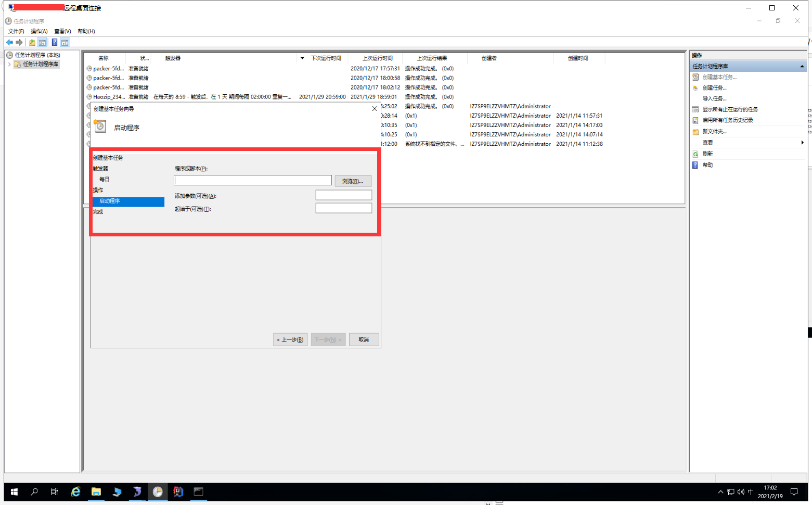The width and height of the screenshot is (812, 505).
Task: Click the 上次运行时间 column header
Action: click(378, 58)
